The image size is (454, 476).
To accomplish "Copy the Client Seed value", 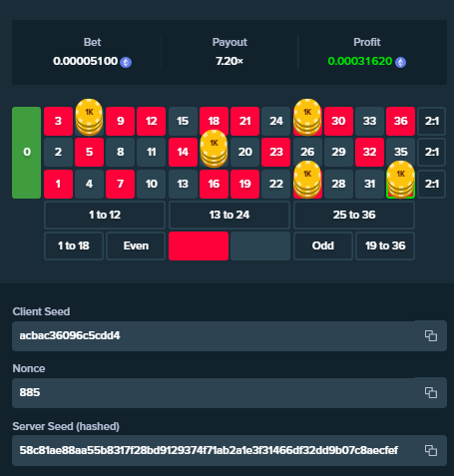I will (x=431, y=335).
